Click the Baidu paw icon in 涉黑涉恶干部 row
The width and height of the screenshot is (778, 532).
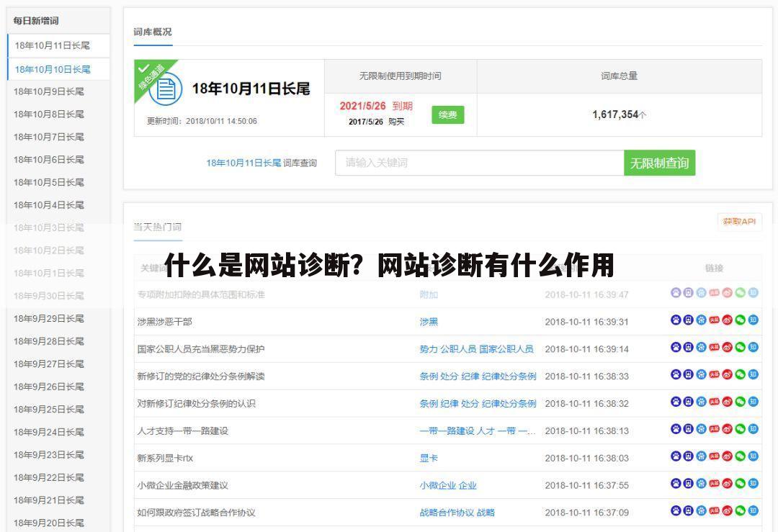(676, 320)
